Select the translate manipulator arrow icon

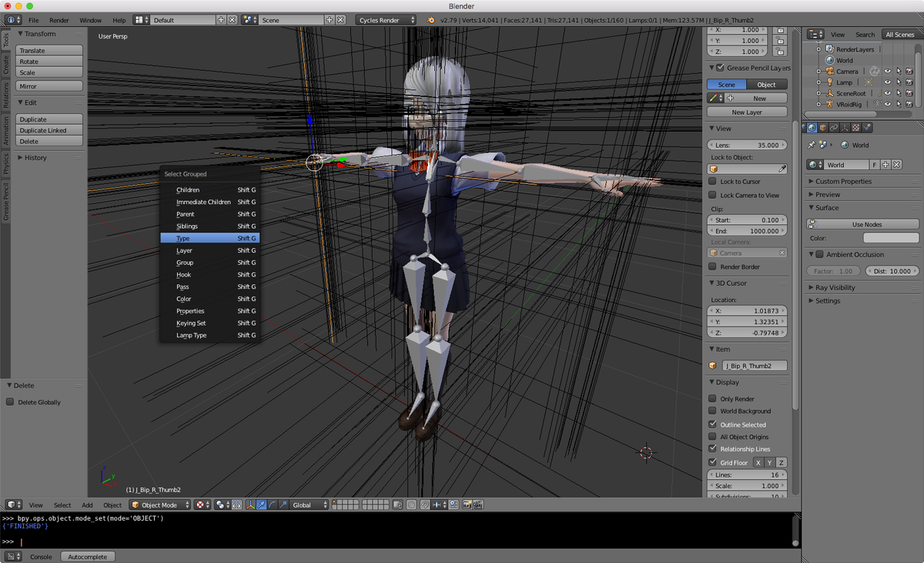(x=263, y=505)
